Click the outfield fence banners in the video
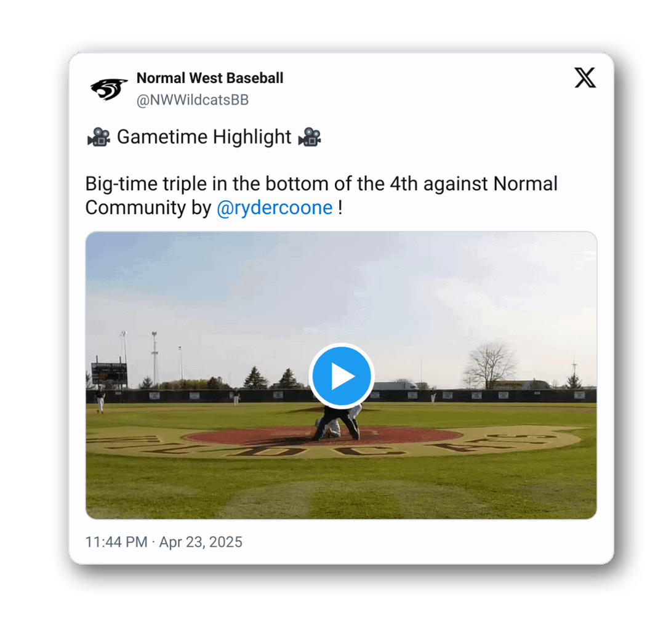 (x=341, y=395)
